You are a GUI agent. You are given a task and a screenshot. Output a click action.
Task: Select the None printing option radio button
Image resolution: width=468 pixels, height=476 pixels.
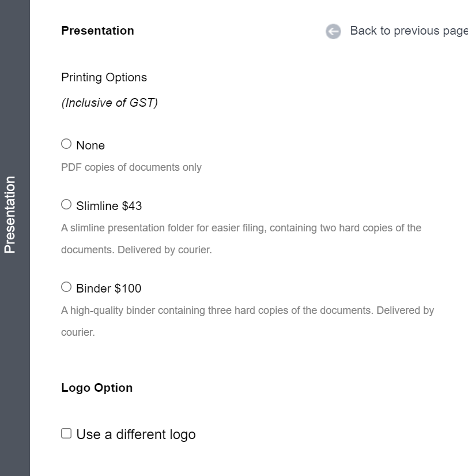pos(66,144)
